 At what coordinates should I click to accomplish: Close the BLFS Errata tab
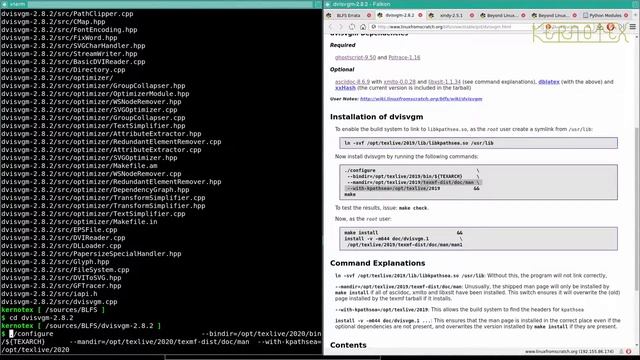[x=369, y=16]
